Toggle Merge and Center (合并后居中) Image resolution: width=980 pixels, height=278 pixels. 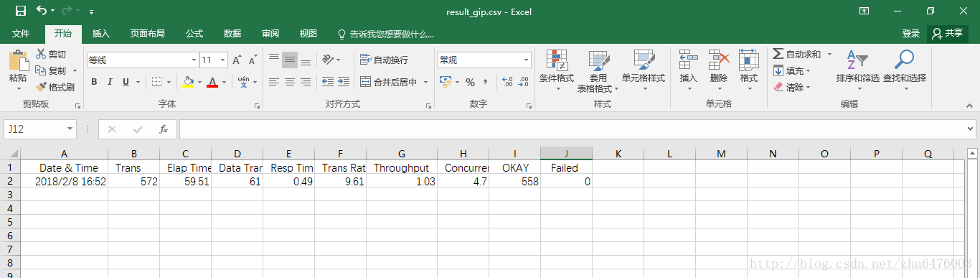[390, 82]
